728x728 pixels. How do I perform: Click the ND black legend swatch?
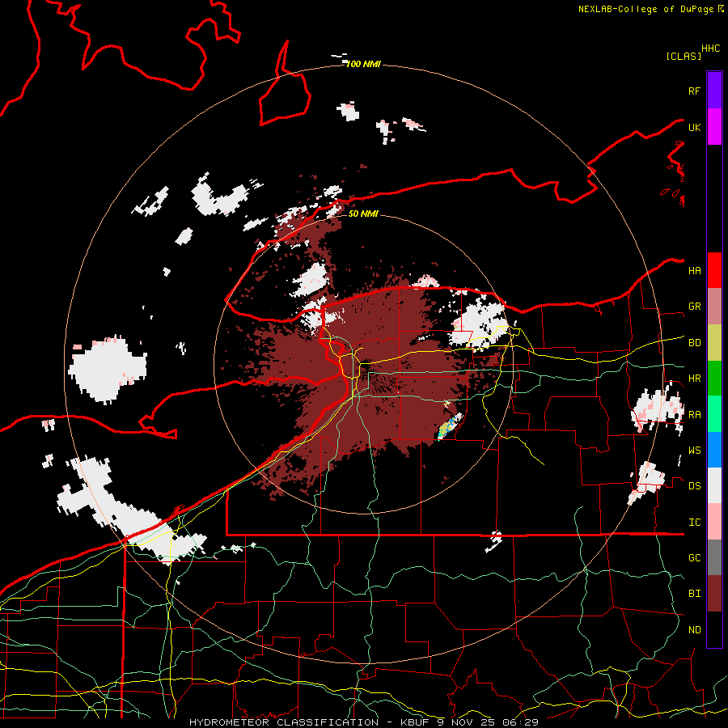[x=714, y=629]
